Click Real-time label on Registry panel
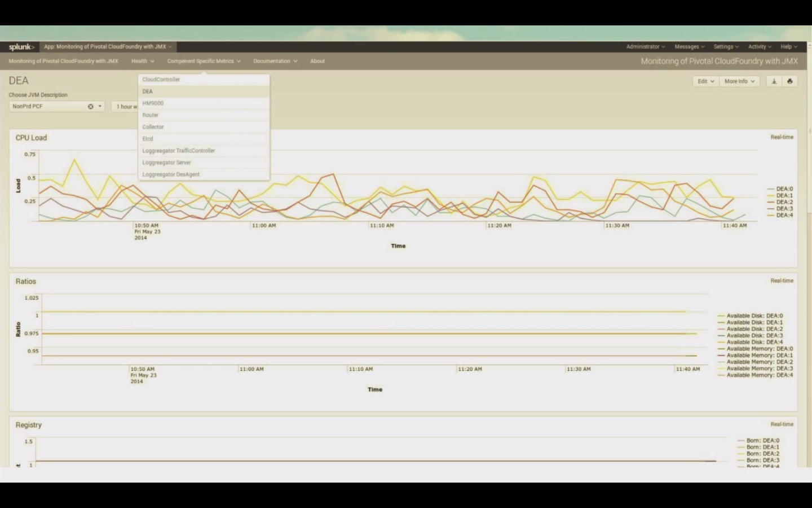 tap(782, 424)
